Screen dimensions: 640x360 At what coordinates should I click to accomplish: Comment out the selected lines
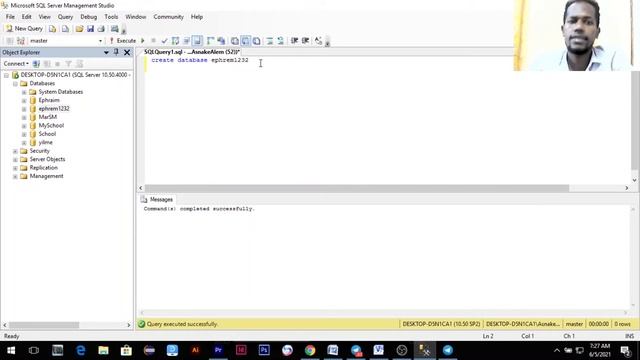[270, 41]
